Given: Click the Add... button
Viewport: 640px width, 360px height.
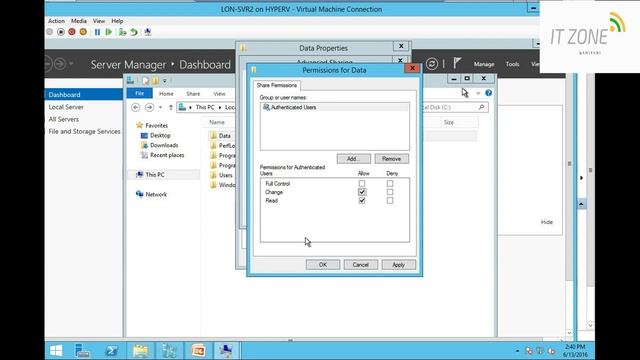Looking at the screenshot, I should (x=353, y=159).
